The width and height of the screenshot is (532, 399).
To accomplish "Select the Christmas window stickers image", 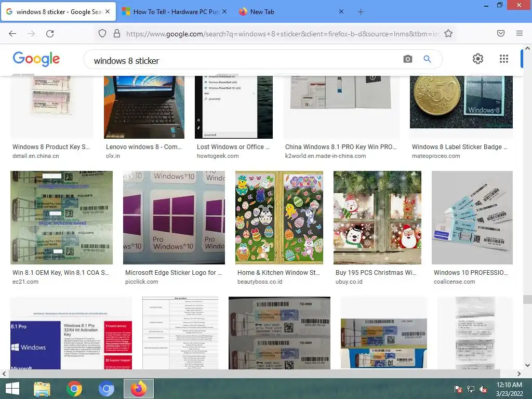I will tap(377, 218).
